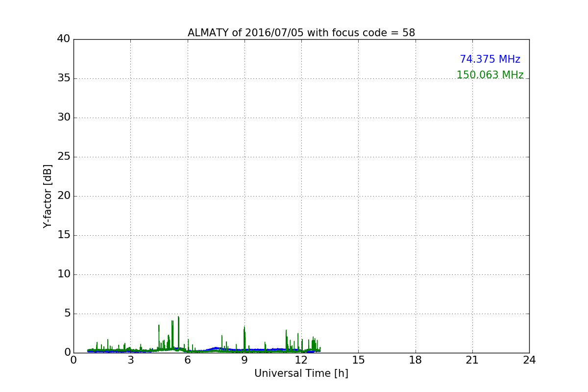The height and width of the screenshot is (392, 588).
Task: Click the x-axis tick label 24
Action: coord(529,360)
